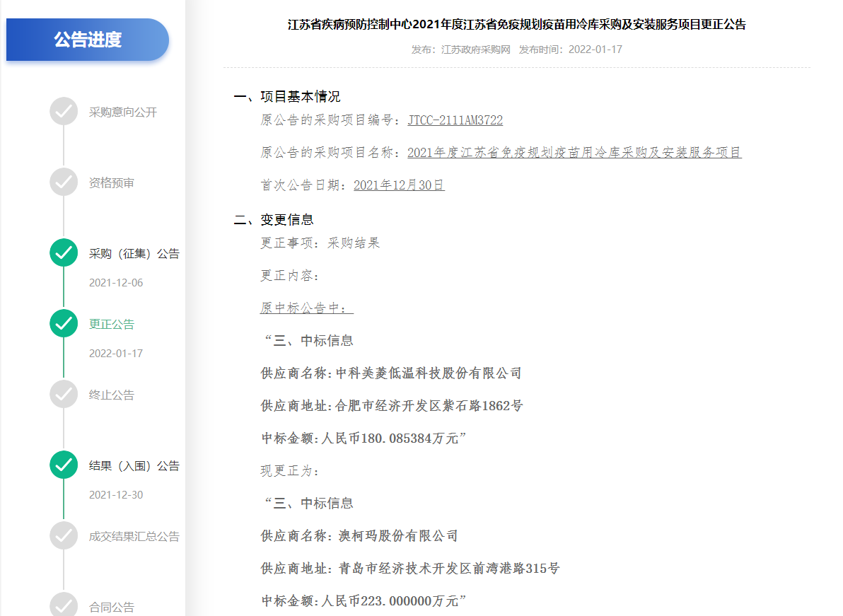Open the 结果（入围）公告 step

click(x=134, y=466)
